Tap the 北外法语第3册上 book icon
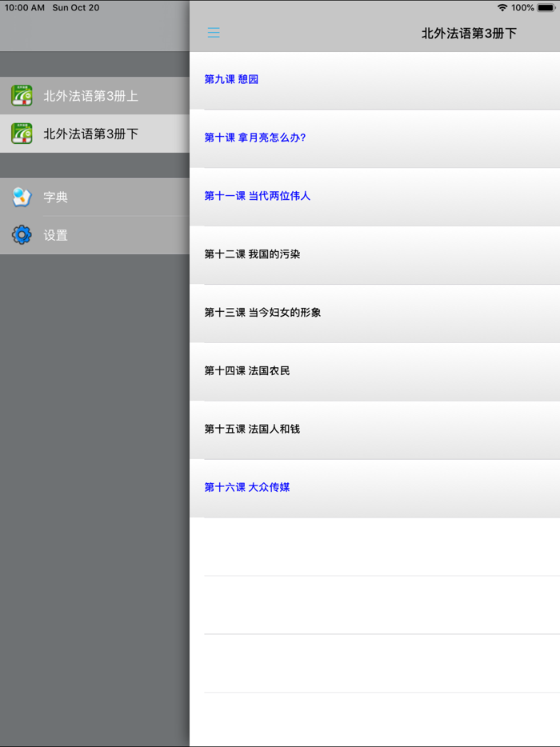Image resolution: width=560 pixels, height=747 pixels. tap(22, 96)
